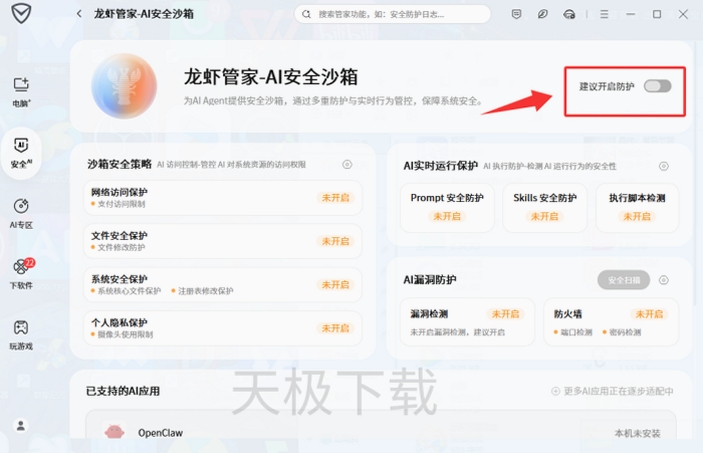Image resolution: width=703 pixels, height=453 pixels.
Task: Open the Skills 安全防护 card
Action: click(x=545, y=208)
